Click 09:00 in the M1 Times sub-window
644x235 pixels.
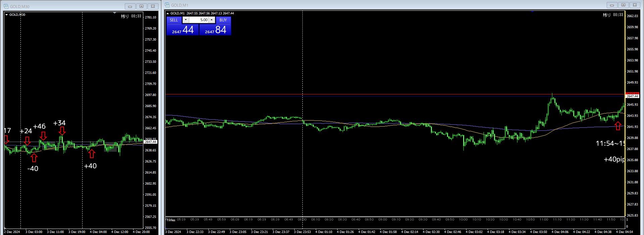coord(383,220)
